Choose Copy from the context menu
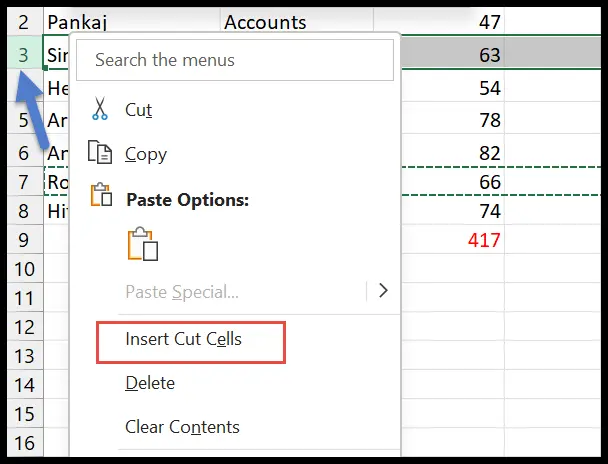Screen dimensions: 608x464 (x=146, y=154)
